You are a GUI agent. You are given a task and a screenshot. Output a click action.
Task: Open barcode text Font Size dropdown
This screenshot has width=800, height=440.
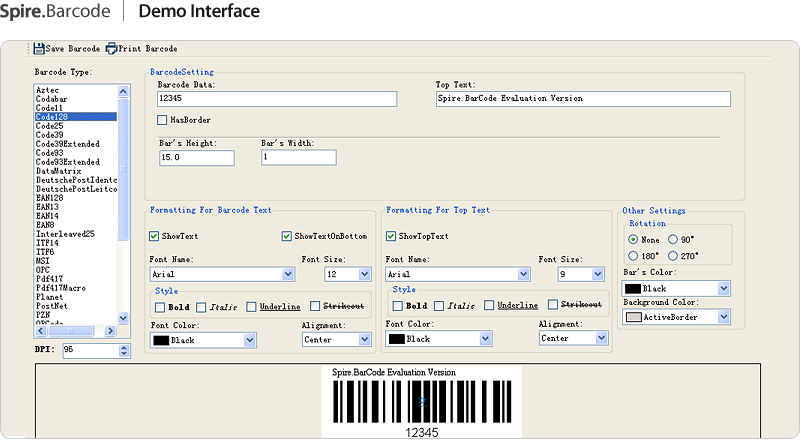(364, 275)
